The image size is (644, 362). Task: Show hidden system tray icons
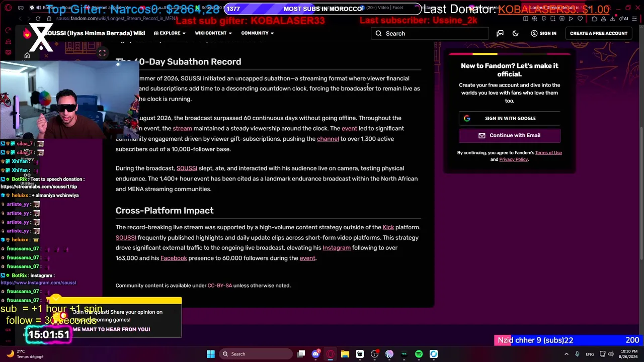coord(566,354)
